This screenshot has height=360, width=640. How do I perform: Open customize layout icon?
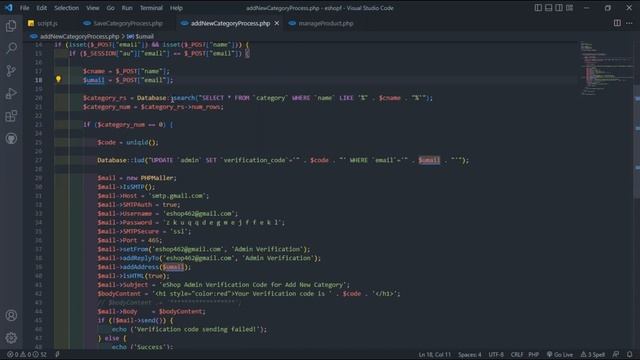click(569, 8)
